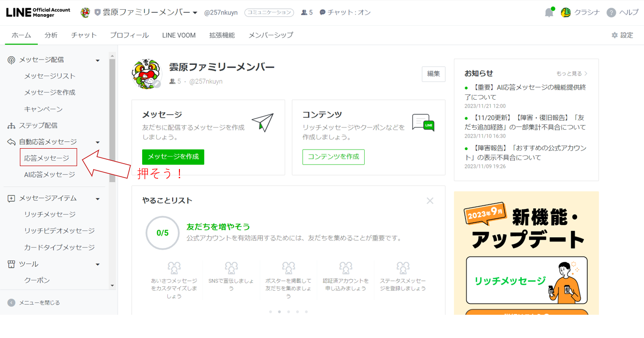Screen dimensions: 644x338
Task: Open キャンペーン in sidebar
Action: tap(44, 109)
